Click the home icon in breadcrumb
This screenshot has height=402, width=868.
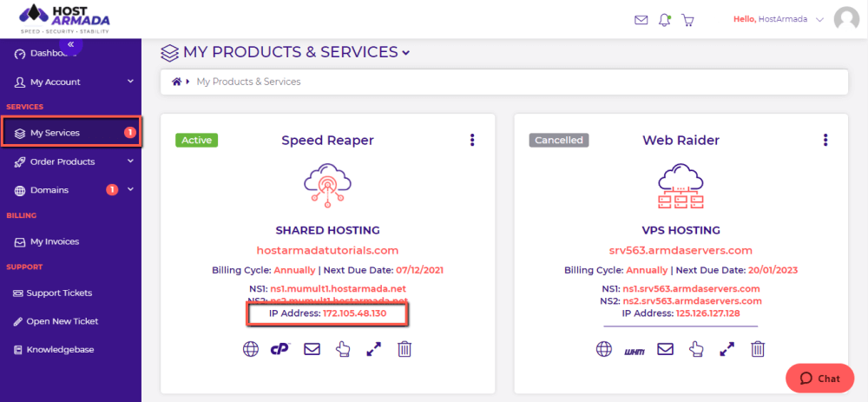click(x=176, y=82)
